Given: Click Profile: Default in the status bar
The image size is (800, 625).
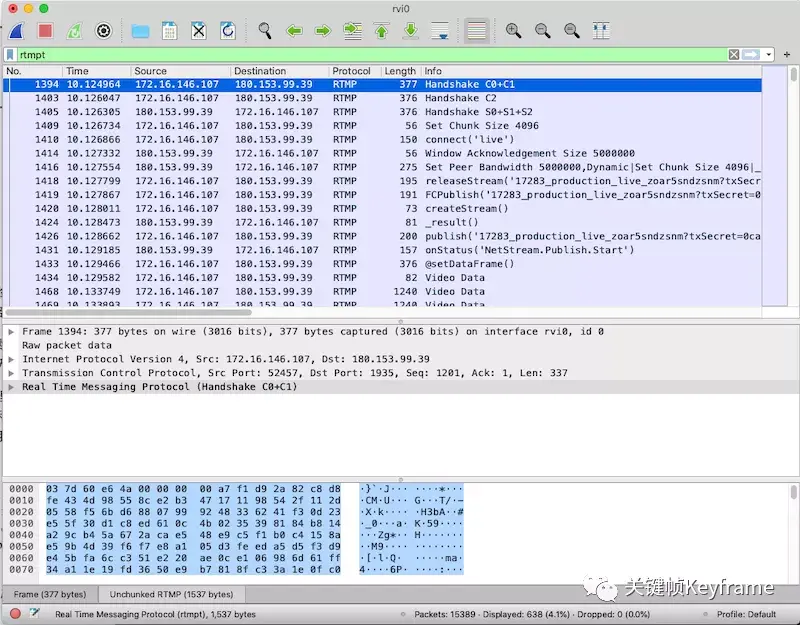Looking at the screenshot, I should 746,614.
